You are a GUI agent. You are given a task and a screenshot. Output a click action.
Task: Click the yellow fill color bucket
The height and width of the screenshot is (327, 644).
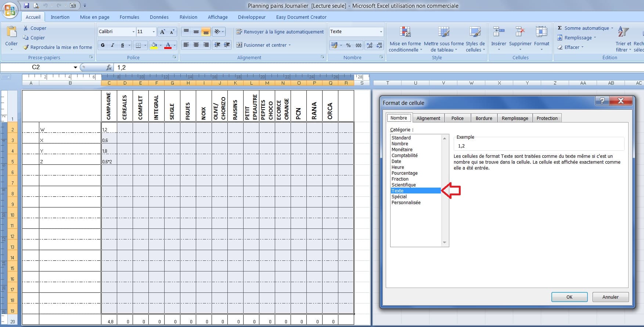coord(154,45)
